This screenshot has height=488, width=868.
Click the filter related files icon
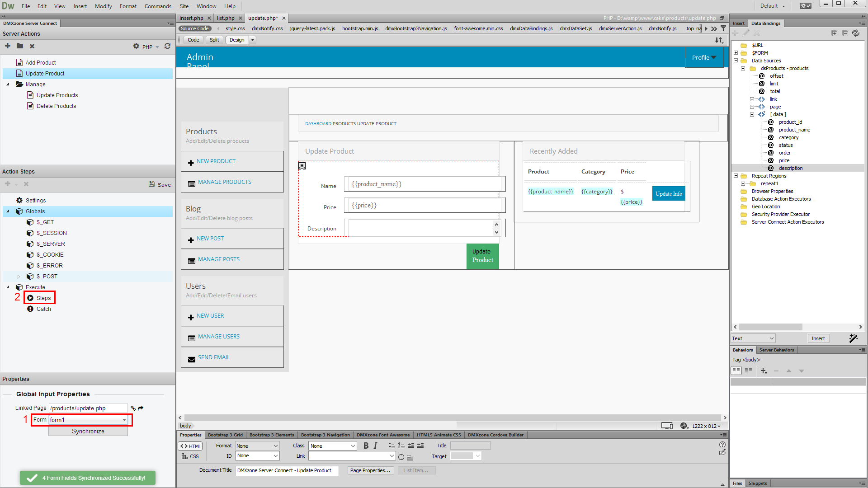click(723, 28)
